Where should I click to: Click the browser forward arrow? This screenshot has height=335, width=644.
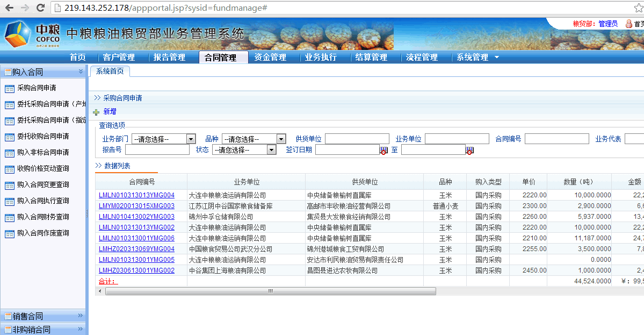pos(25,8)
